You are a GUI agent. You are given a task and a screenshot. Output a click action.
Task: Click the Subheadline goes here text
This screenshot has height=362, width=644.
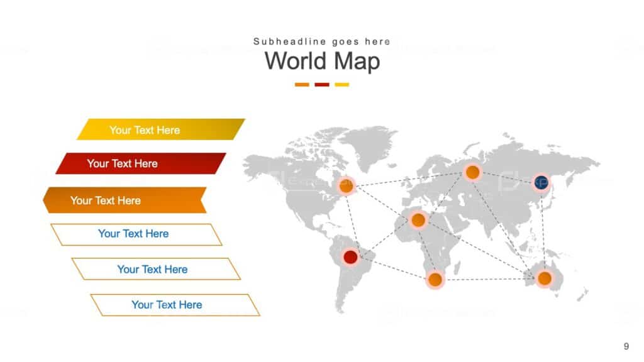click(x=321, y=41)
